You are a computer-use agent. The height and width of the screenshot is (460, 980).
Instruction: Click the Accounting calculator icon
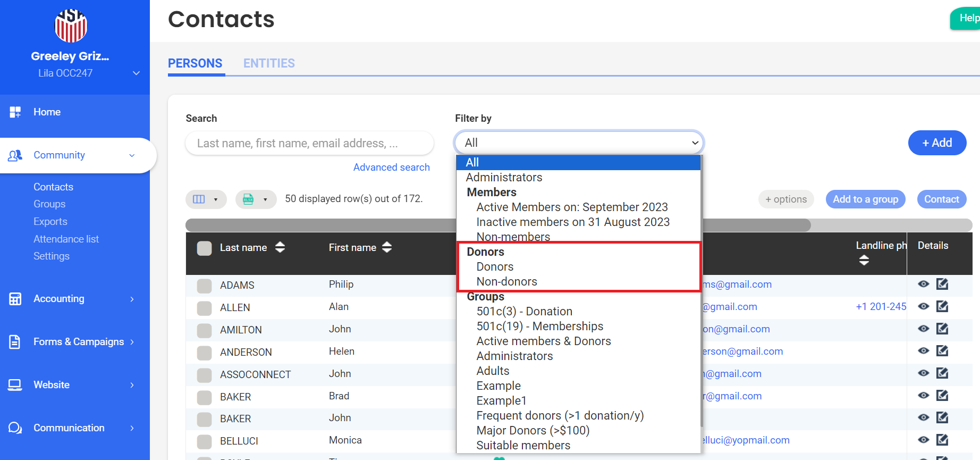[x=15, y=299]
